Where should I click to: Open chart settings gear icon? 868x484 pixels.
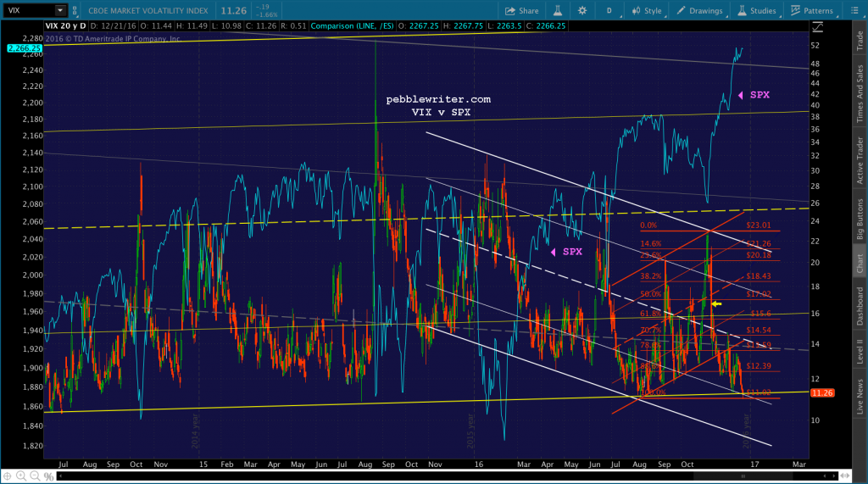coord(581,10)
